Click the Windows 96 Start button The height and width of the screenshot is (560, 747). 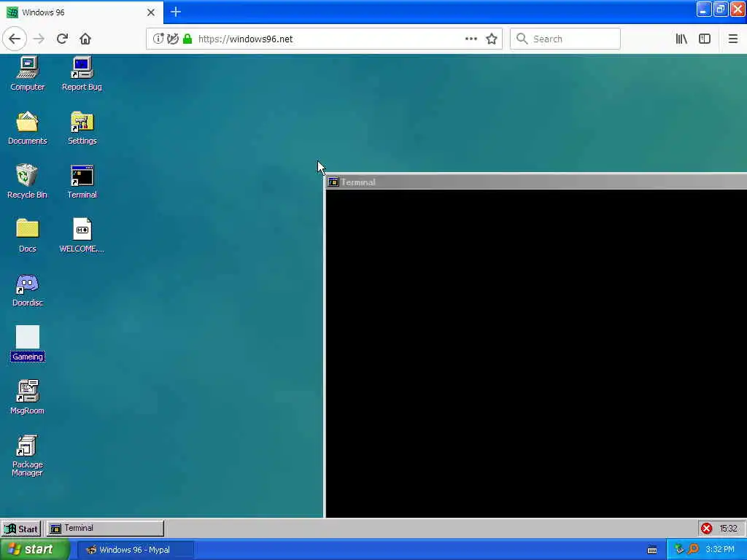21,529
